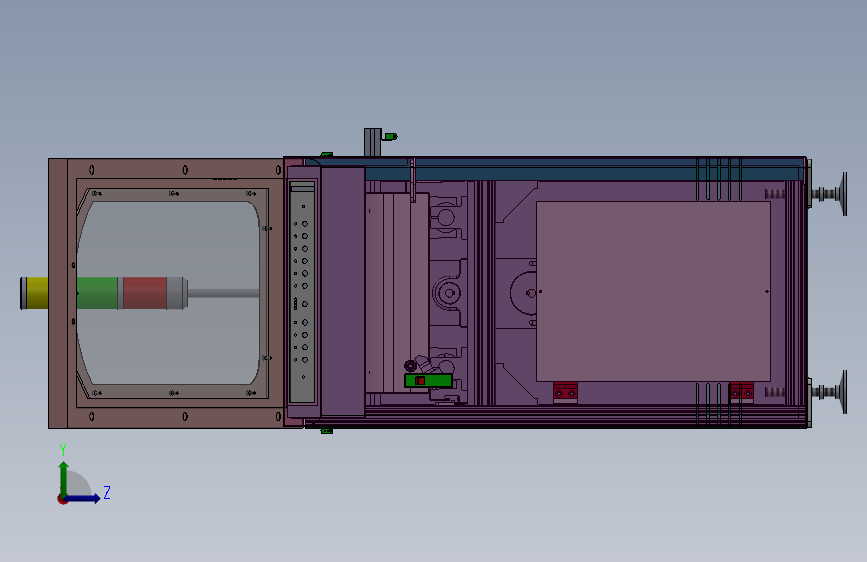
Task: Select the upper leveling foot at right end
Action: click(x=829, y=194)
